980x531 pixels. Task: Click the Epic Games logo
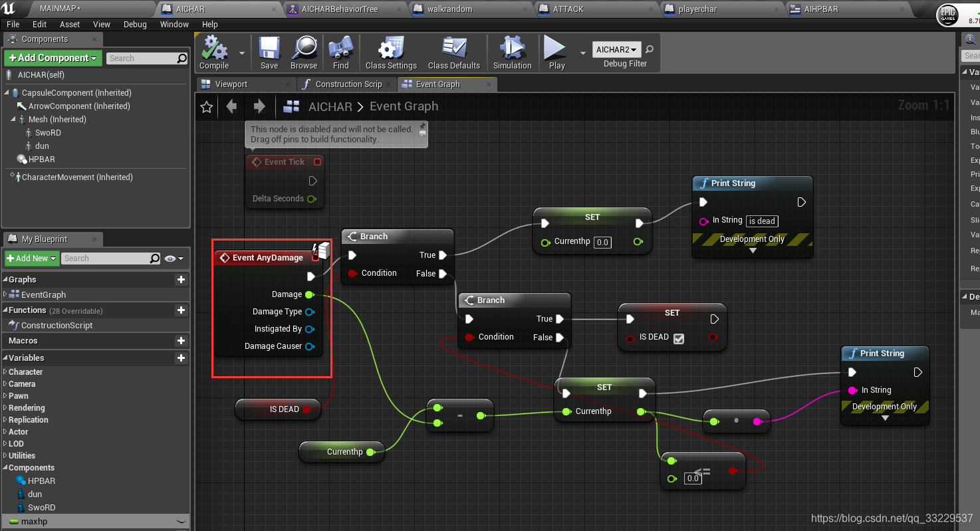point(947,16)
